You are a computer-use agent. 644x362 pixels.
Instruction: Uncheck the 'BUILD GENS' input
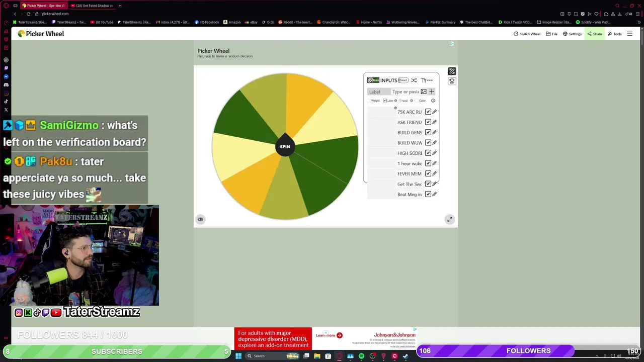click(428, 132)
